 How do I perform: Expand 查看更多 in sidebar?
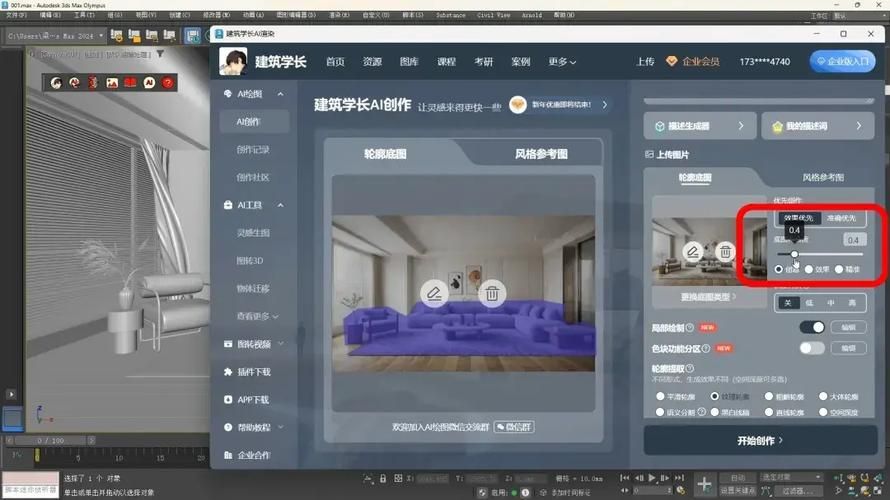point(258,316)
